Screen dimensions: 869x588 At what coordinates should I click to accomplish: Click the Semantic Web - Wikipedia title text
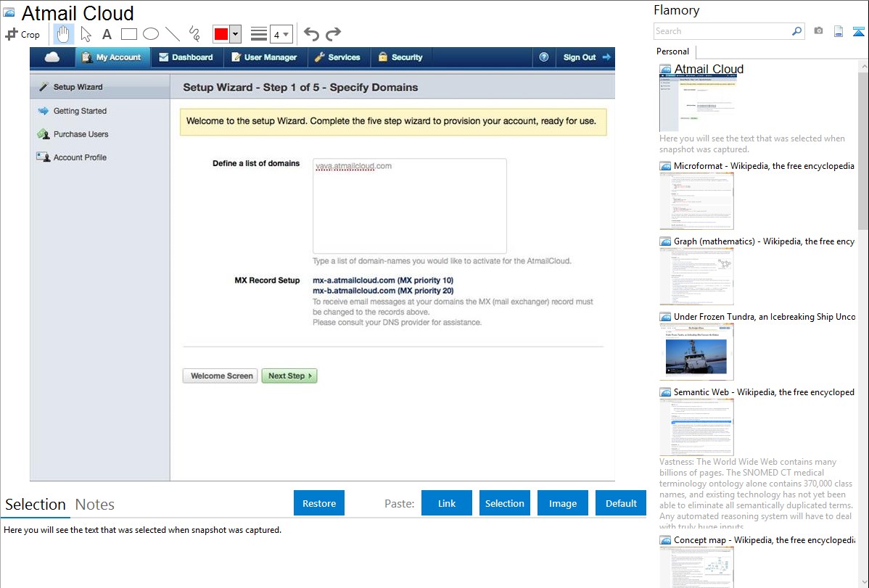(x=764, y=392)
